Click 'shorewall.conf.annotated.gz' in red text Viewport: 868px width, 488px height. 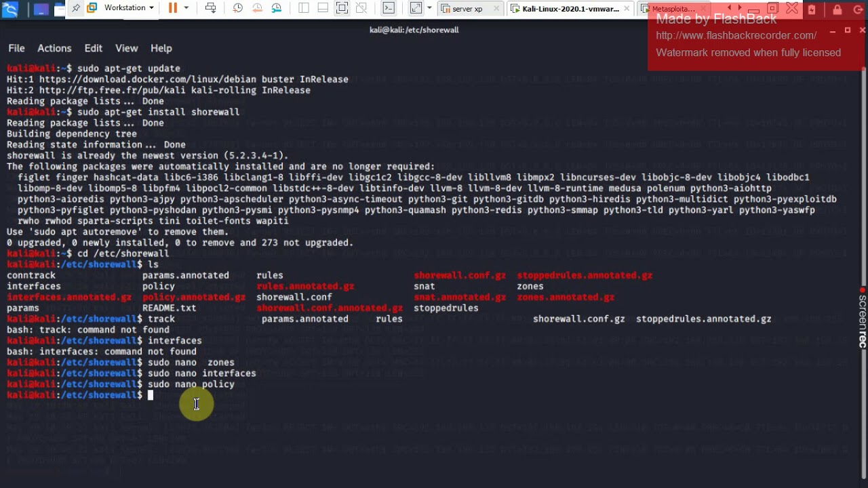coord(330,308)
